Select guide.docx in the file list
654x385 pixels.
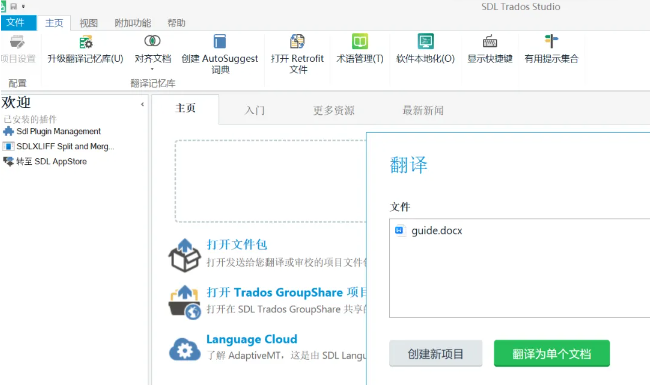click(437, 231)
